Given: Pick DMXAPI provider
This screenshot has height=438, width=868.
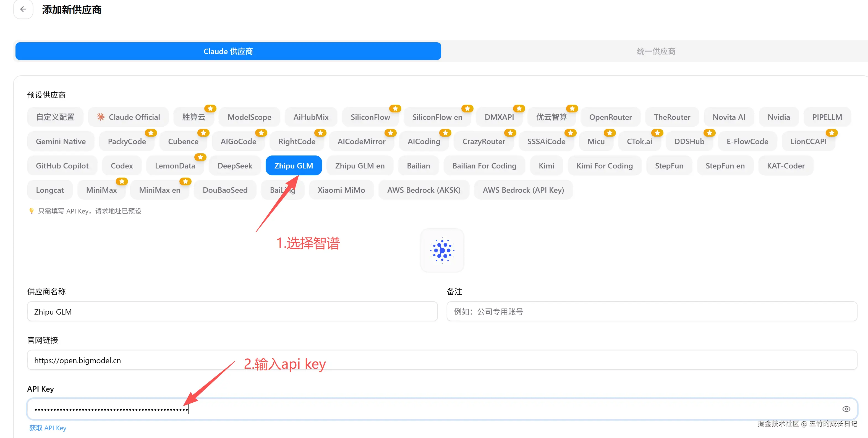Looking at the screenshot, I should (499, 117).
